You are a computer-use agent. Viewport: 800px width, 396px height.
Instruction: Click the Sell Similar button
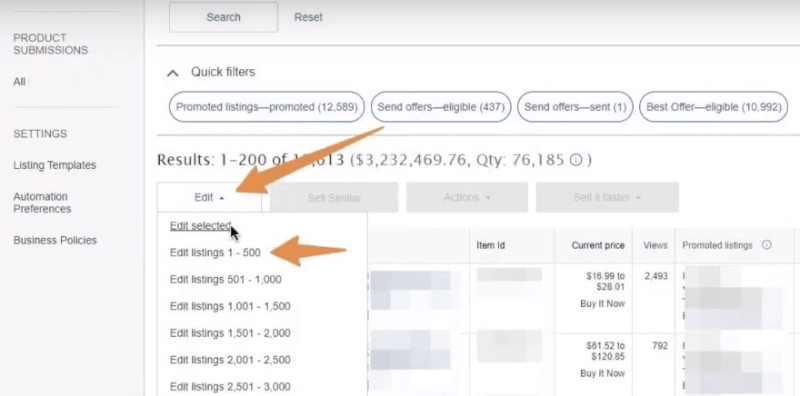point(334,197)
